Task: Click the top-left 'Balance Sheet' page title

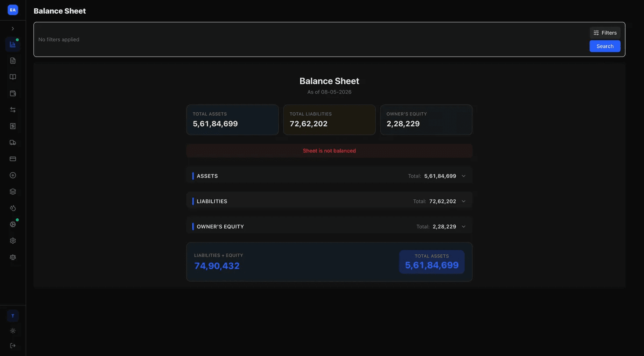Action: coord(60,11)
